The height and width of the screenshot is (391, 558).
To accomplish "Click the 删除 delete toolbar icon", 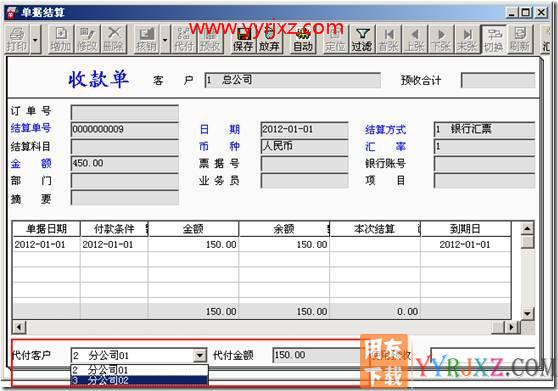I will pyautogui.click(x=114, y=39).
